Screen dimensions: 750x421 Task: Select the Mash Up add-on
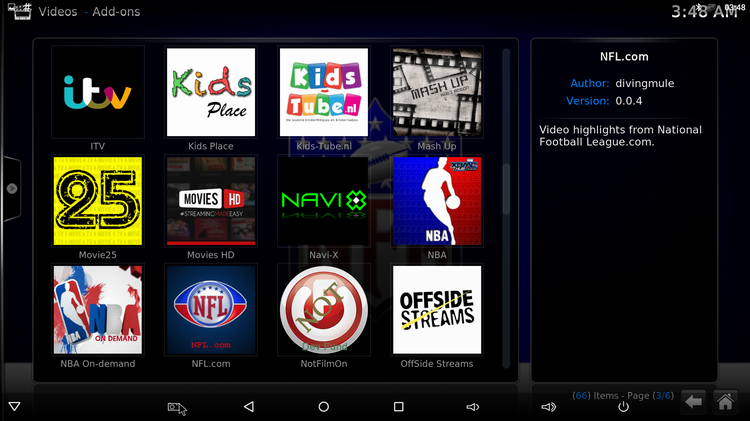coord(437,93)
